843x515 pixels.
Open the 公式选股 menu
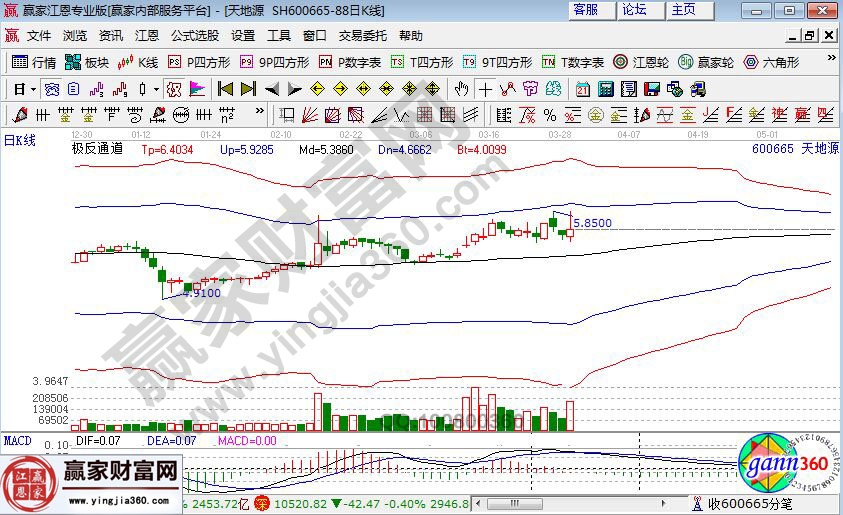click(194, 35)
